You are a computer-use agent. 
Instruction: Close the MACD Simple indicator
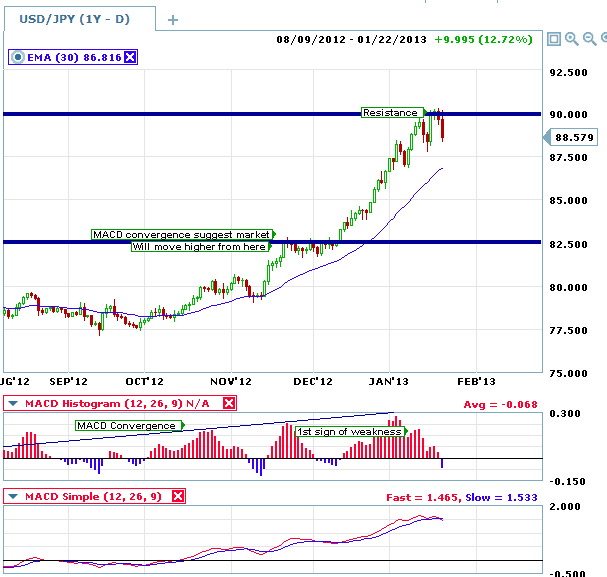click(178, 496)
